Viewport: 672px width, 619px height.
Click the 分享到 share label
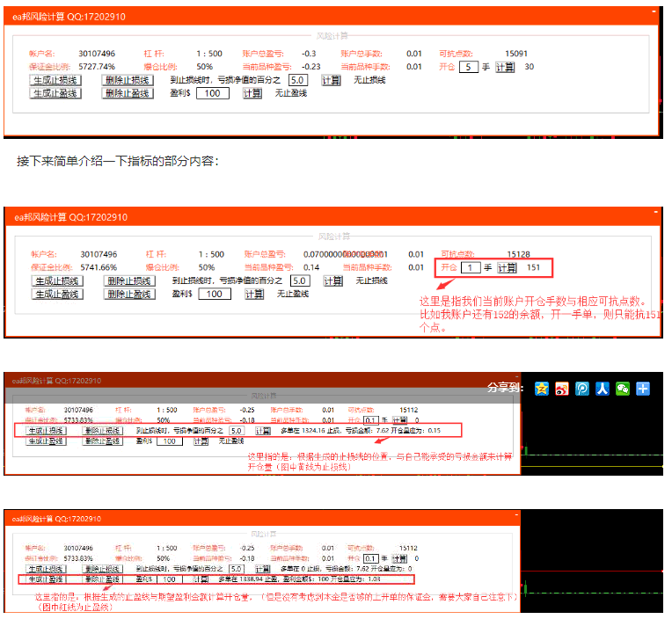click(x=505, y=388)
